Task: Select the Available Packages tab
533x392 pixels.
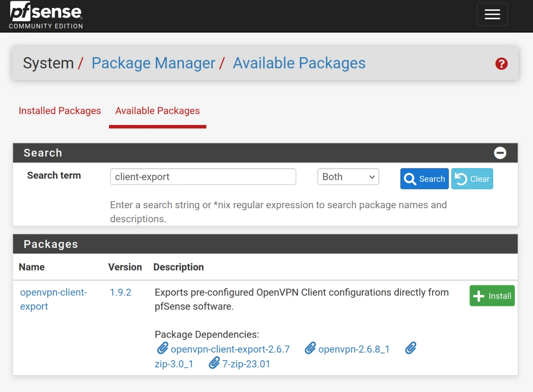Action: [157, 111]
